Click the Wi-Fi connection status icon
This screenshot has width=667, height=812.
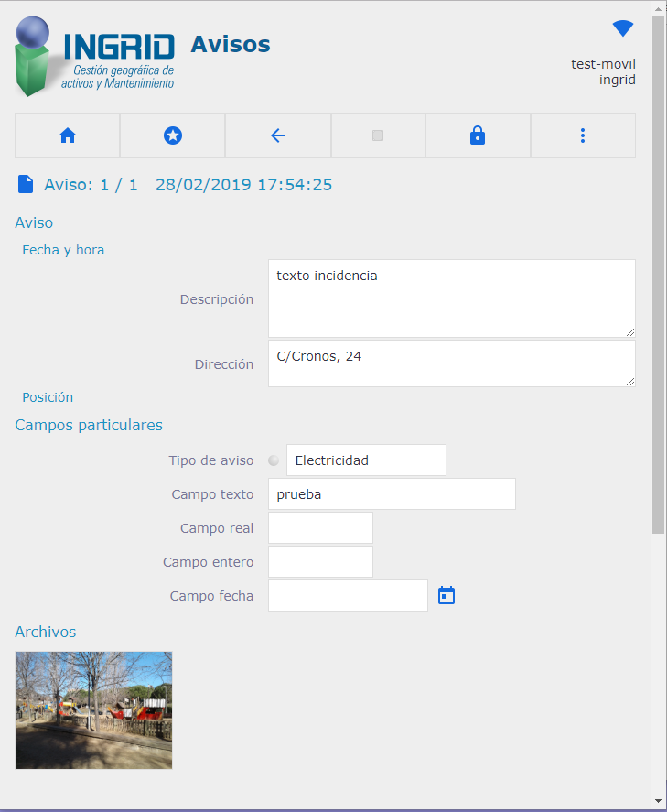623,29
